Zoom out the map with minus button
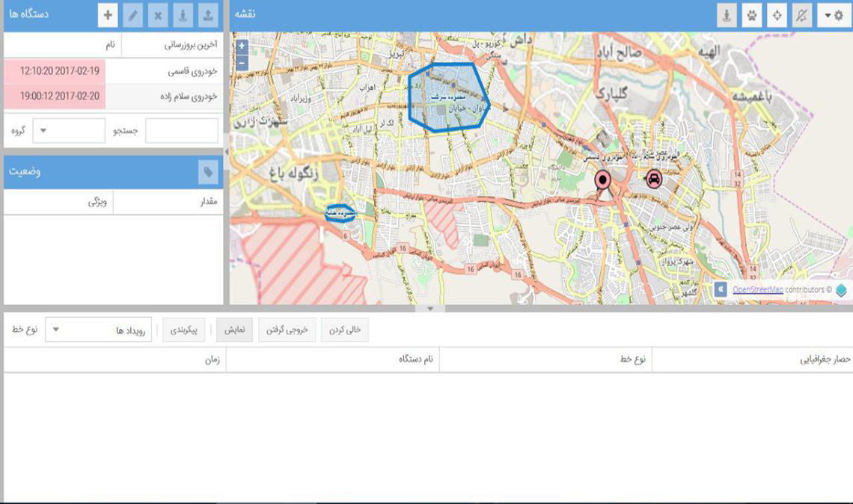 (x=242, y=63)
